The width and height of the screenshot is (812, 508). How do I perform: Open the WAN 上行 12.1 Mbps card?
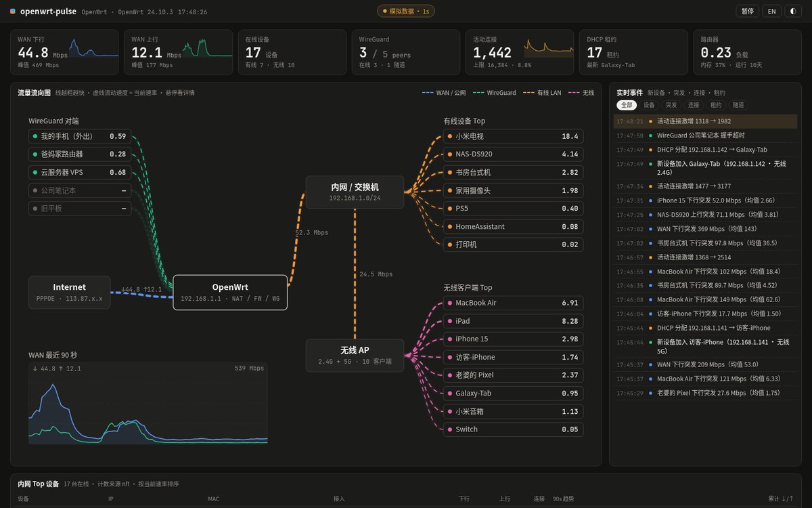[x=178, y=52]
